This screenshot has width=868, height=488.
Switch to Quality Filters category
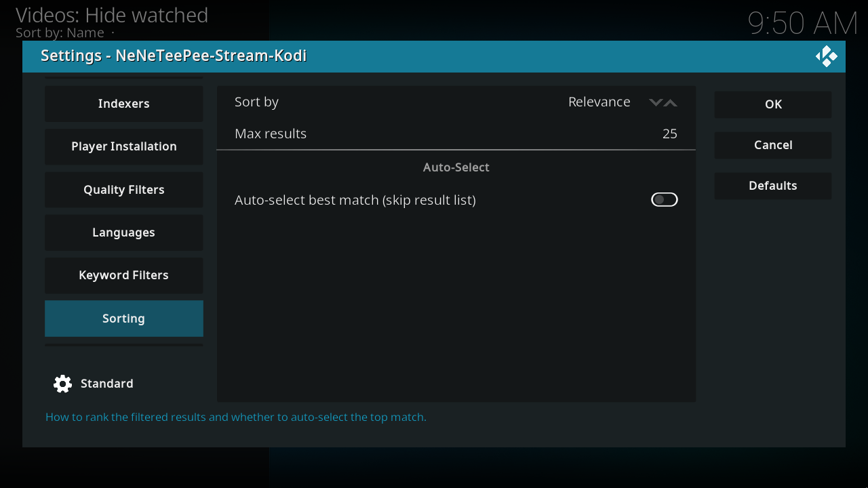pyautogui.click(x=124, y=190)
